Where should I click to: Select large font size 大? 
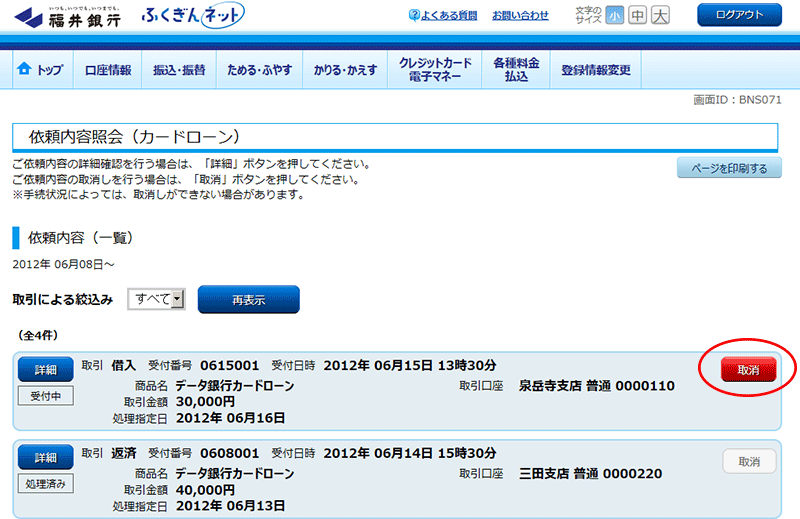(660, 15)
